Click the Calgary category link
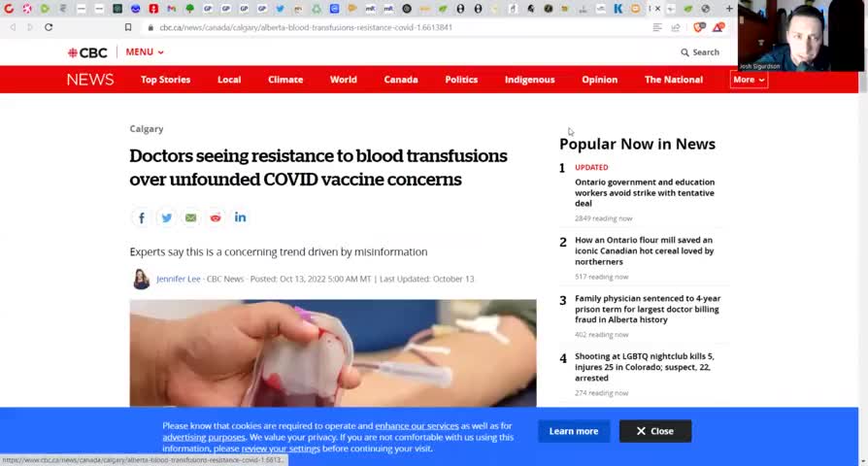The height and width of the screenshot is (466, 868). coord(147,129)
